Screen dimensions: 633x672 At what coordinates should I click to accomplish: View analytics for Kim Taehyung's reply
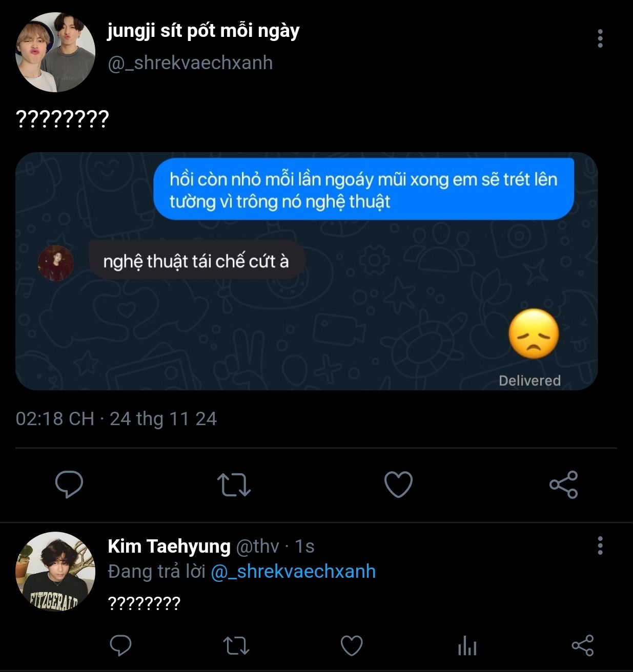(x=467, y=646)
